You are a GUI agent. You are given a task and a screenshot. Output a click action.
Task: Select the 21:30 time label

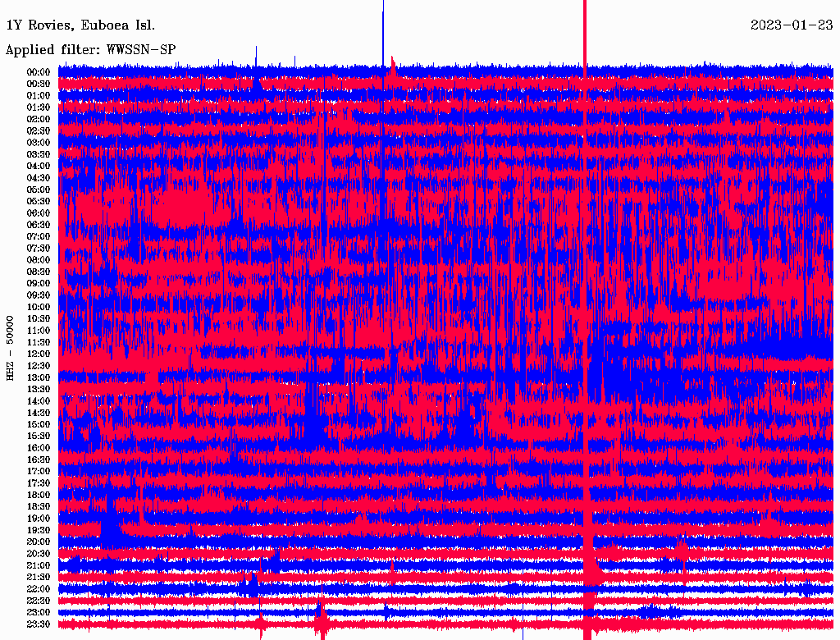click(39, 578)
